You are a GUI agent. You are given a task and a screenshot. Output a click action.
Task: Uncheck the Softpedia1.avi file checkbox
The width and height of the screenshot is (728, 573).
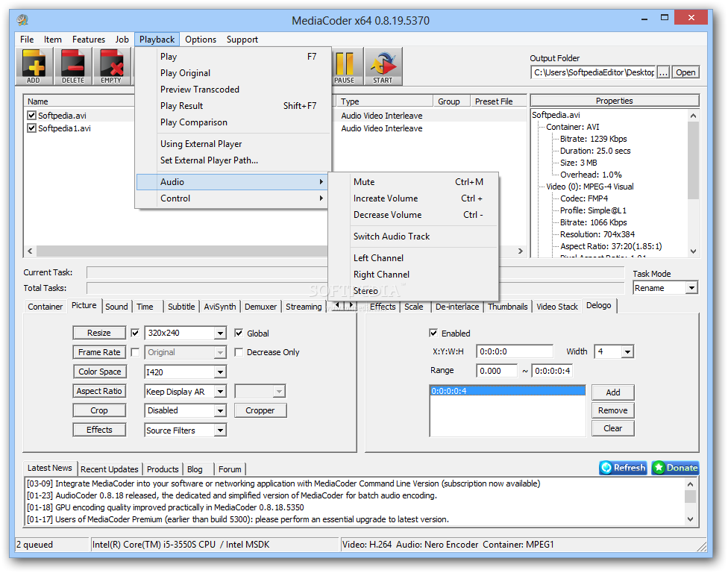[31, 128]
